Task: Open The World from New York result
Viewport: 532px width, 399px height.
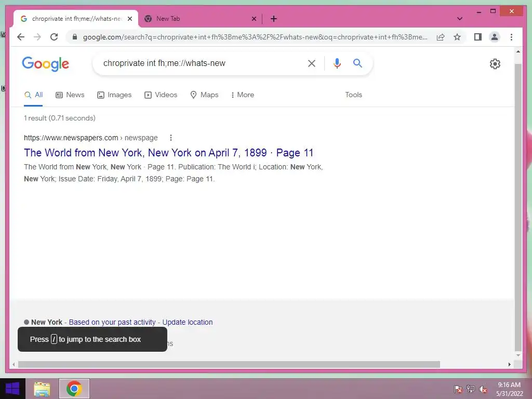Action: 169,153
